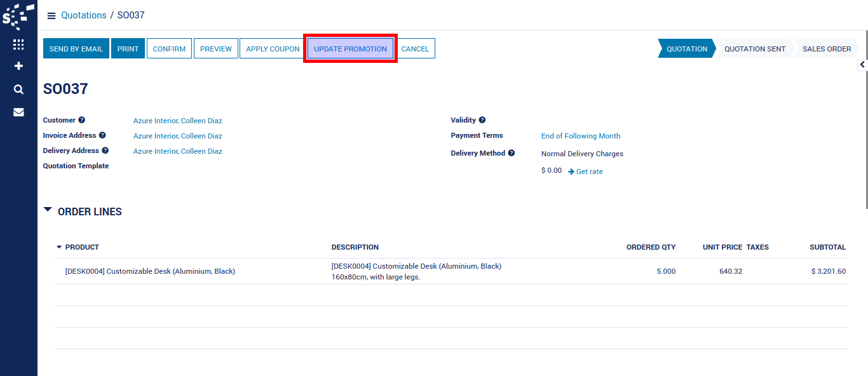This screenshot has width=868, height=376.
Task: Click the plus icon in sidebar
Action: click(x=18, y=66)
